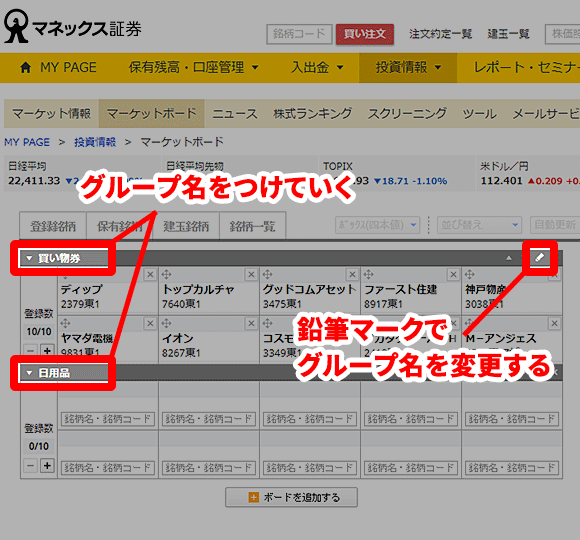Open 注文約定一覧 link
This screenshot has height=540, width=580.
(441, 34)
